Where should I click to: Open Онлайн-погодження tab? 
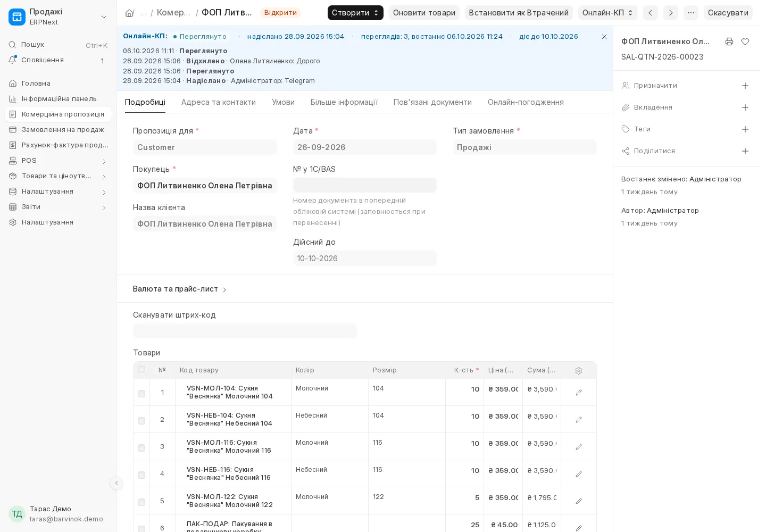tap(526, 102)
